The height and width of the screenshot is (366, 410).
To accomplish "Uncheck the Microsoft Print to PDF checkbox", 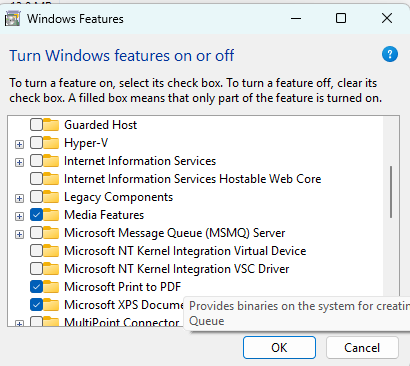I will (x=36, y=287).
